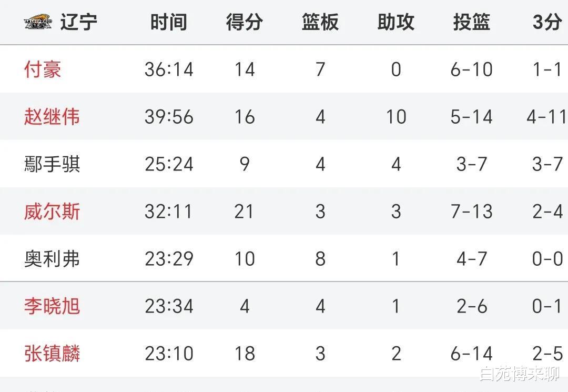Select the 投篮 column header
The width and height of the screenshot is (568, 392).
(x=472, y=22)
